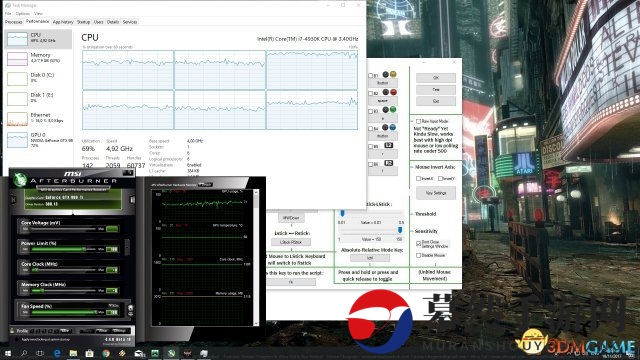Adjust the Threshold slider handle
The image size is (640, 360).
click(x=342, y=213)
